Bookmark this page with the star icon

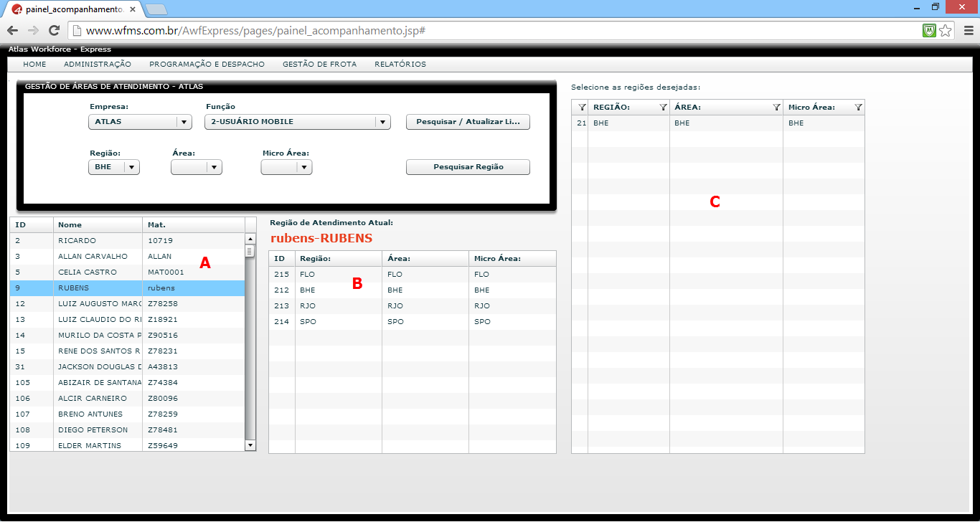(946, 31)
